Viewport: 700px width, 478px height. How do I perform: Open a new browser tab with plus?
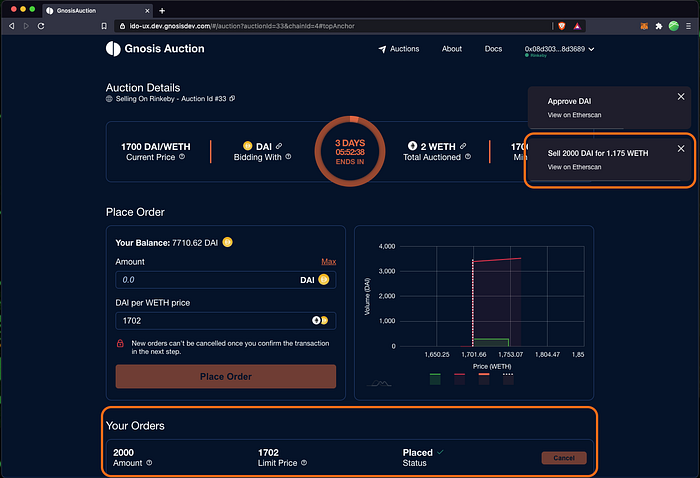(162, 11)
